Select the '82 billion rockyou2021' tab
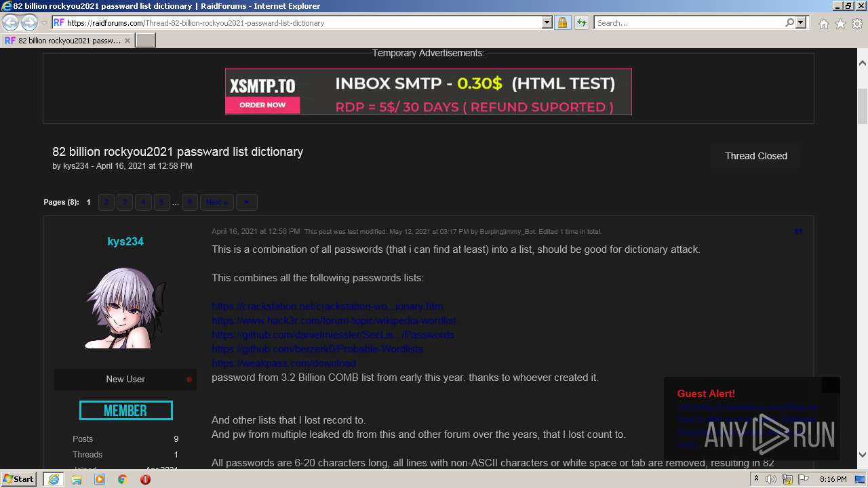The height and width of the screenshot is (488, 868). click(x=68, y=41)
